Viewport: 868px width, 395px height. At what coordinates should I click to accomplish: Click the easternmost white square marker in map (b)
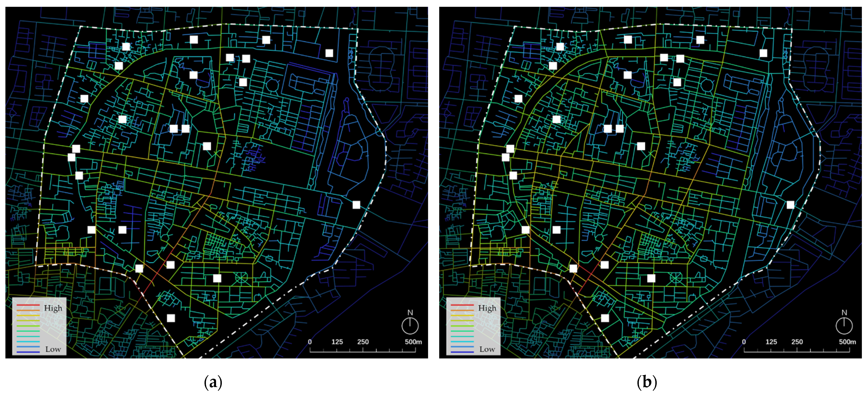pos(790,205)
